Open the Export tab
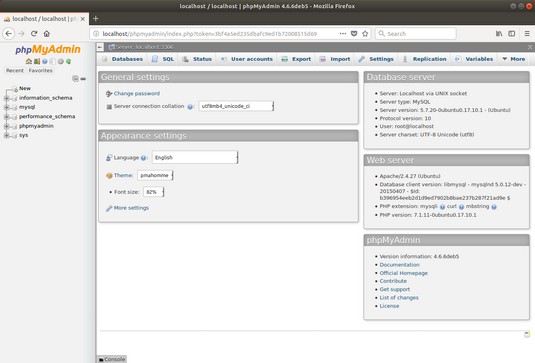This screenshot has height=363, width=535. point(296,59)
